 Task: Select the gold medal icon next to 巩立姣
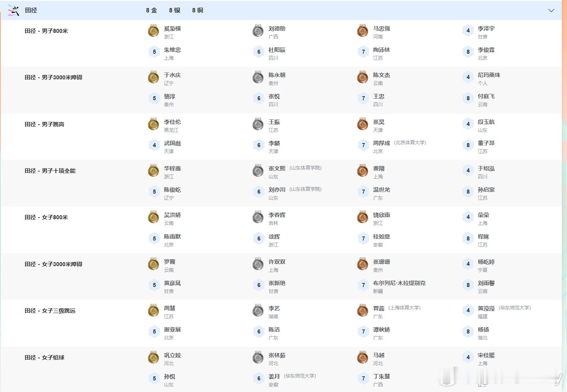(x=153, y=357)
